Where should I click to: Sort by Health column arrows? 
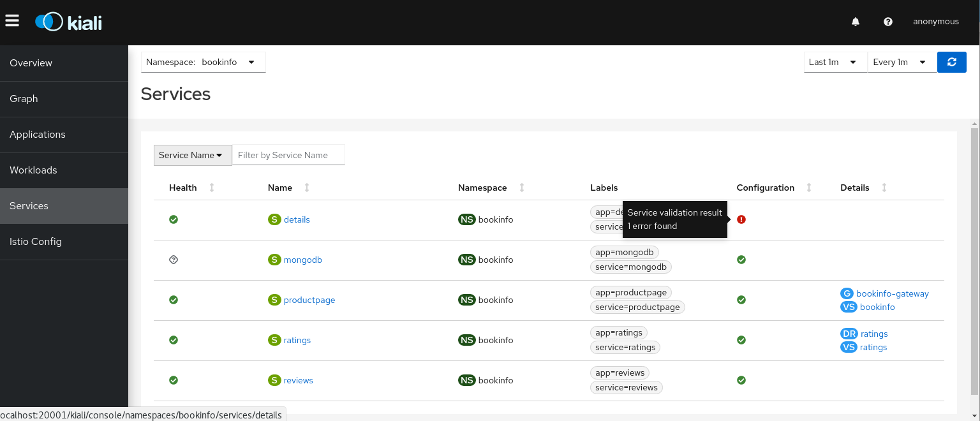point(212,188)
